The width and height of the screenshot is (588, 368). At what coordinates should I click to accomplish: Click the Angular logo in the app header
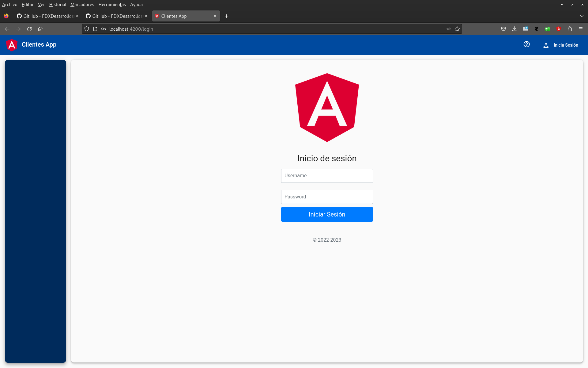click(12, 45)
